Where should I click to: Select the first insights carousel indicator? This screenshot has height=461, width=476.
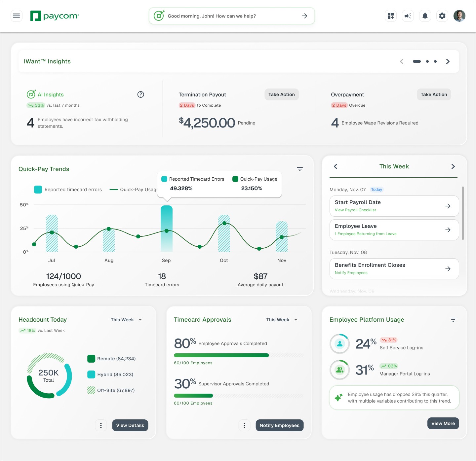417,61
